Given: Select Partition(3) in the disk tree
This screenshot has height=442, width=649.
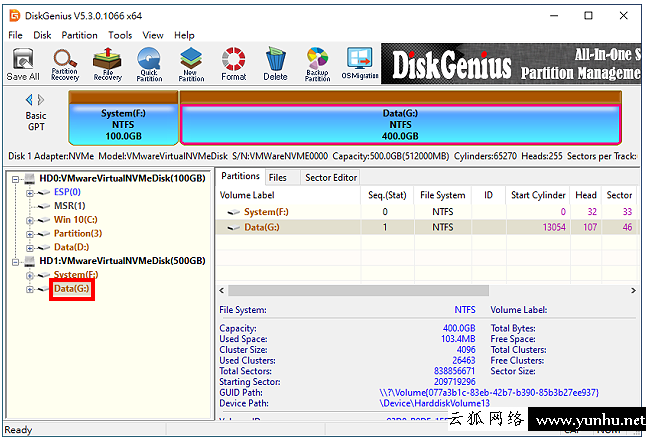Looking at the screenshot, I should (78, 233).
